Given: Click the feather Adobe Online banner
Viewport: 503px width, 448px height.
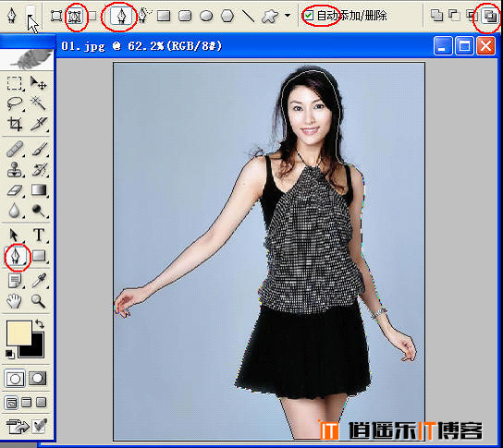Looking at the screenshot, I should pyautogui.click(x=28, y=59).
